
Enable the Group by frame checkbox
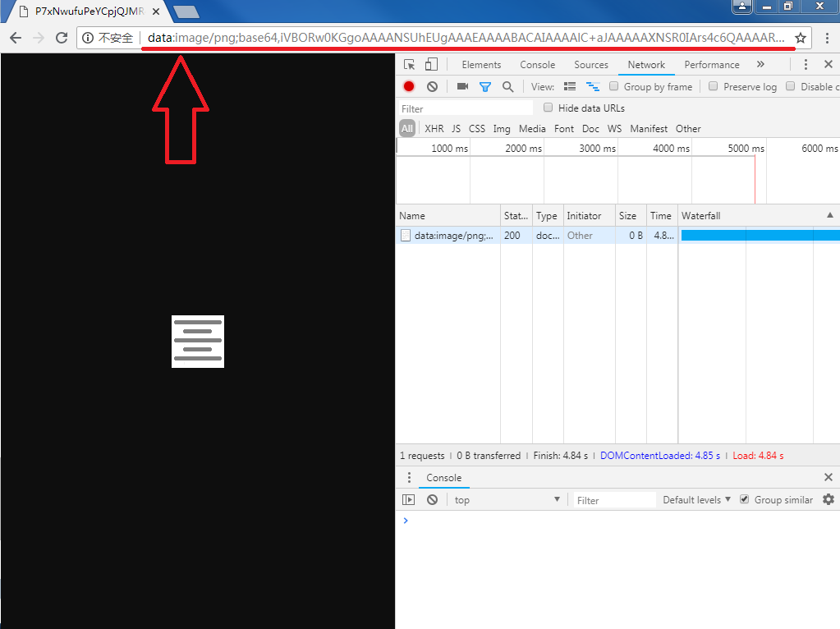[614, 86]
